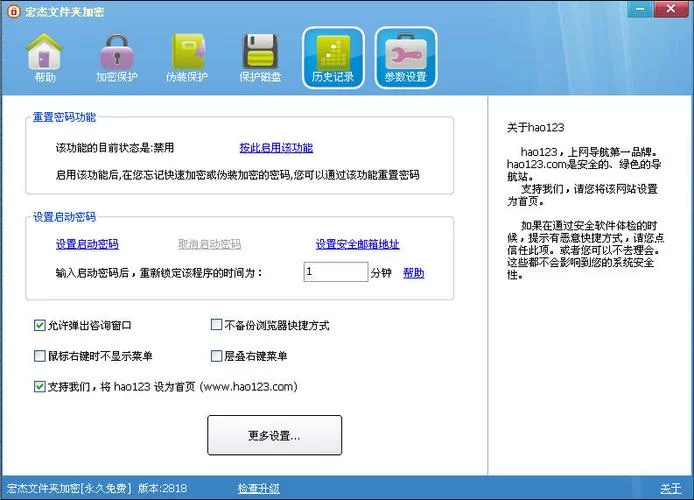Close the 宏杰文件夹加密 window
Screen dimensions: 694x500
coord(670,9)
